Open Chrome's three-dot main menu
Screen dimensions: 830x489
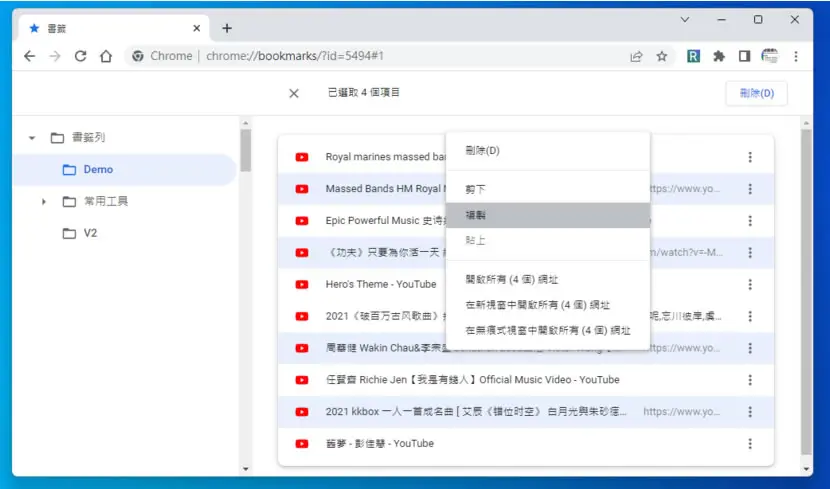click(796, 56)
